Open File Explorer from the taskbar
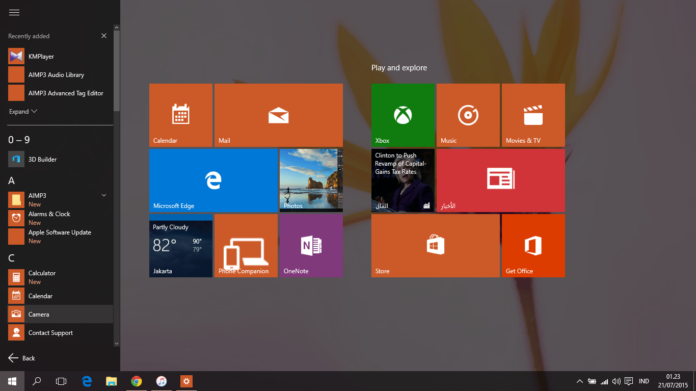 pyautogui.click(x=111, y=381)
